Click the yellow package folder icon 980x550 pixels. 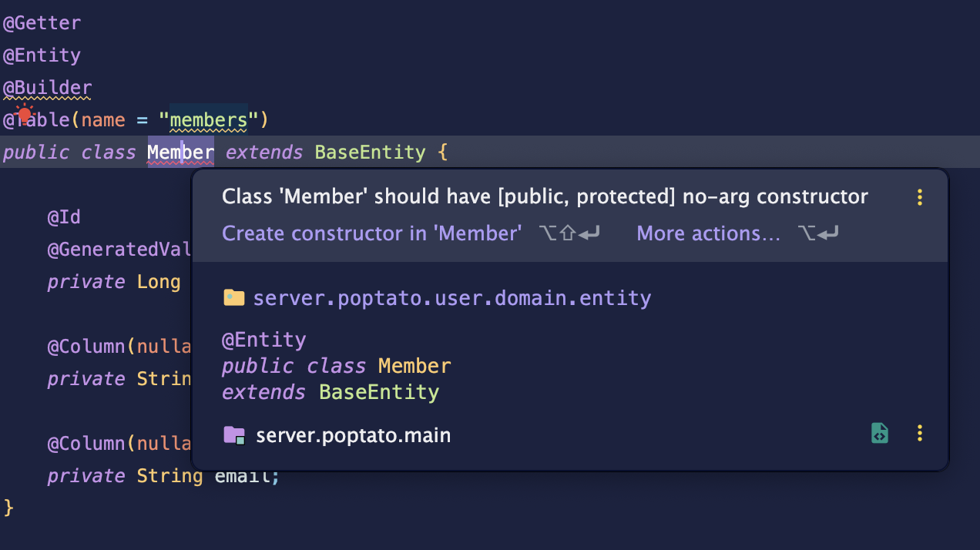click(x=233, y=297)
